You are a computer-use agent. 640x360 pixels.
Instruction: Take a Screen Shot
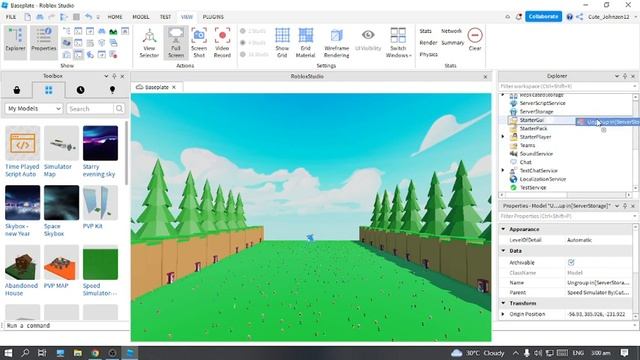click(199, 42)
